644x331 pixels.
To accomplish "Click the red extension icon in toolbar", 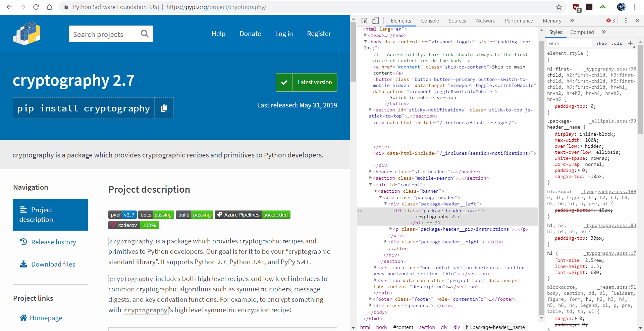I will 589,7.
